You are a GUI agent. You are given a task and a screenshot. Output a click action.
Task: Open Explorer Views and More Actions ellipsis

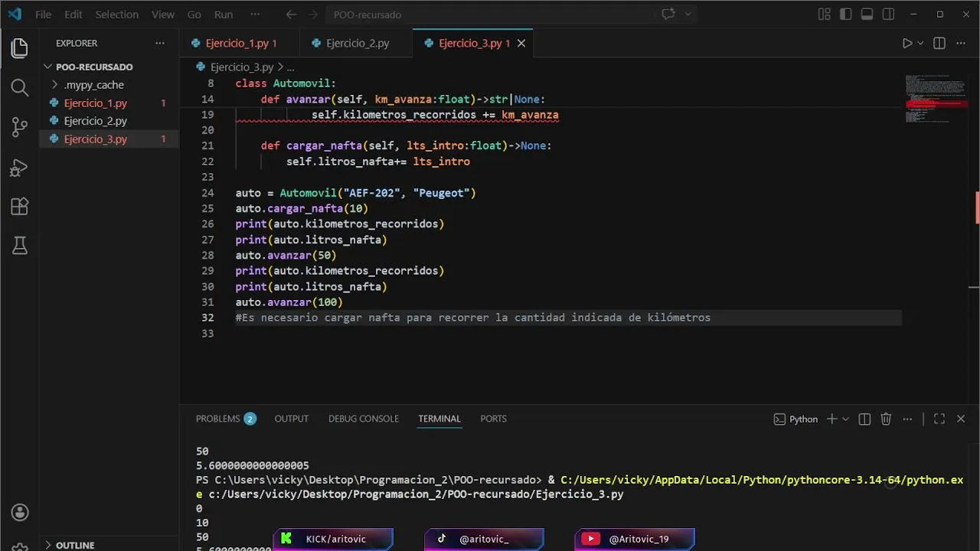(159, 44)
